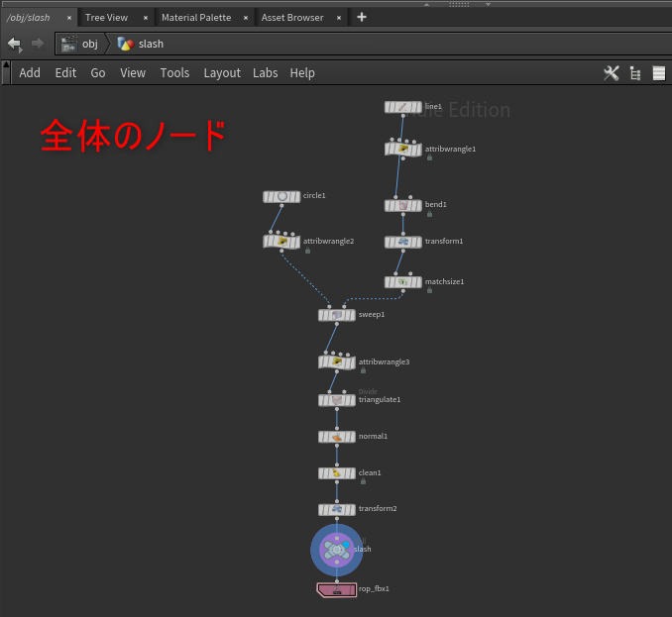Open the Edit menu
672x617 pixels.
(65, 72)
